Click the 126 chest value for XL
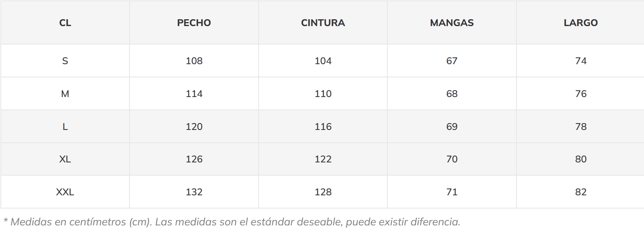This screenshot has height=235, width=644. click(194, 159)
